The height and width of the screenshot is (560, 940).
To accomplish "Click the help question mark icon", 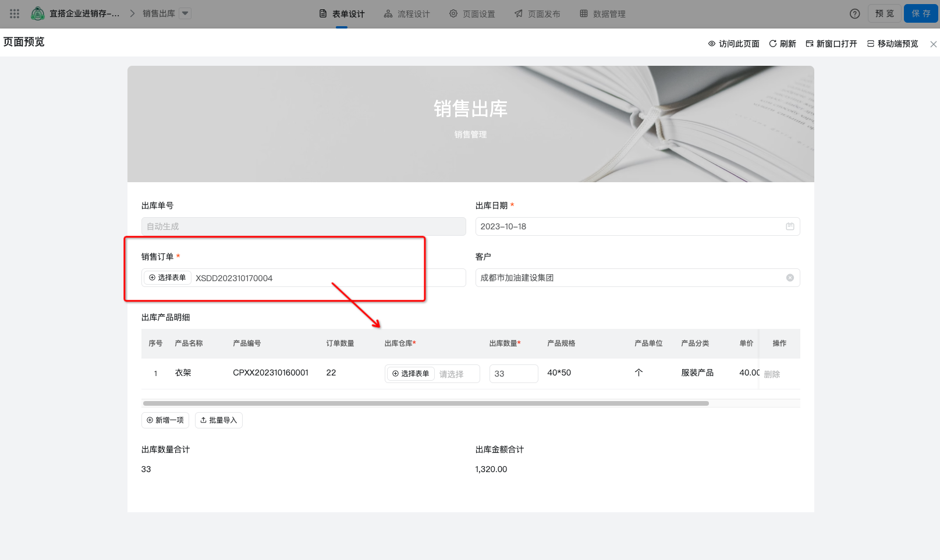I will 854,13.
